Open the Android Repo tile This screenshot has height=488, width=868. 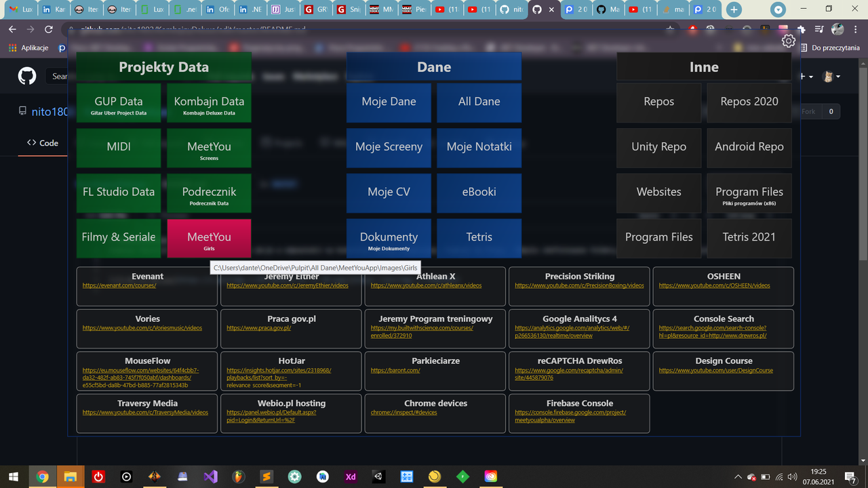click(x=749, y=148)
